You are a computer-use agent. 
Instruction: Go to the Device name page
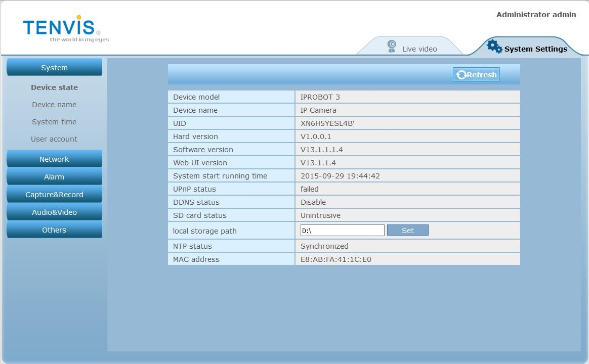click(54, 105)
